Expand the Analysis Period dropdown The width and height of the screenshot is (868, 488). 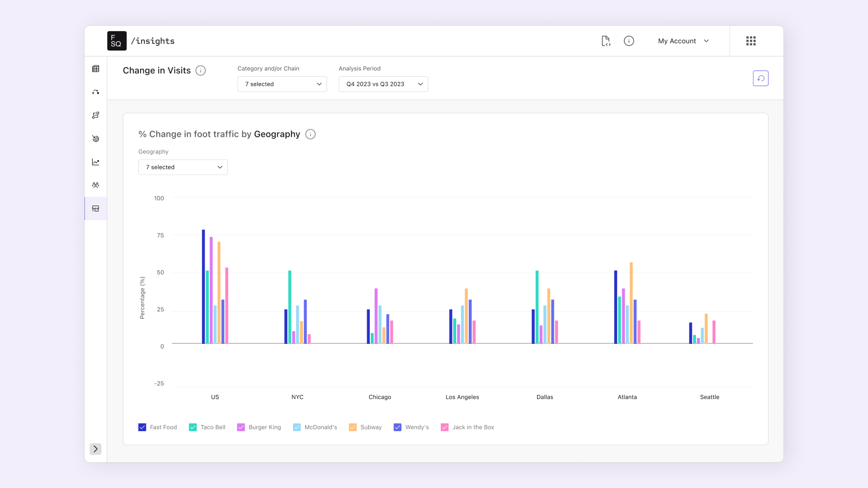pyautogui.click(x=383, y=84)
